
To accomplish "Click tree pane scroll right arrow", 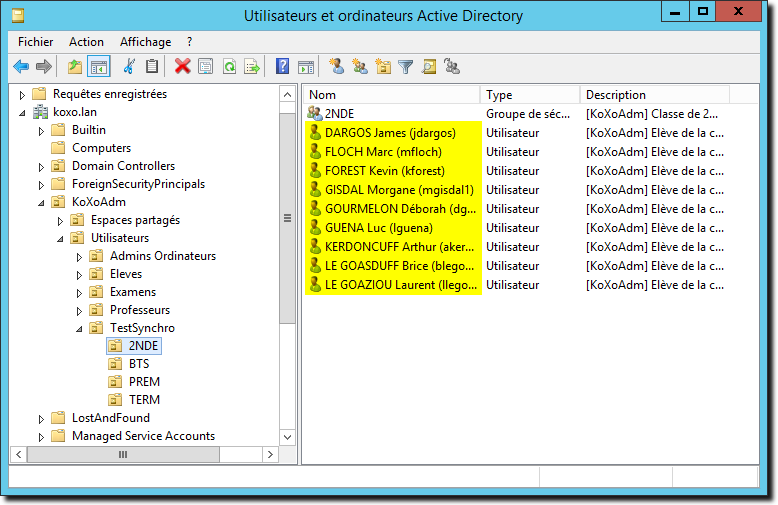I will [270, 454].
